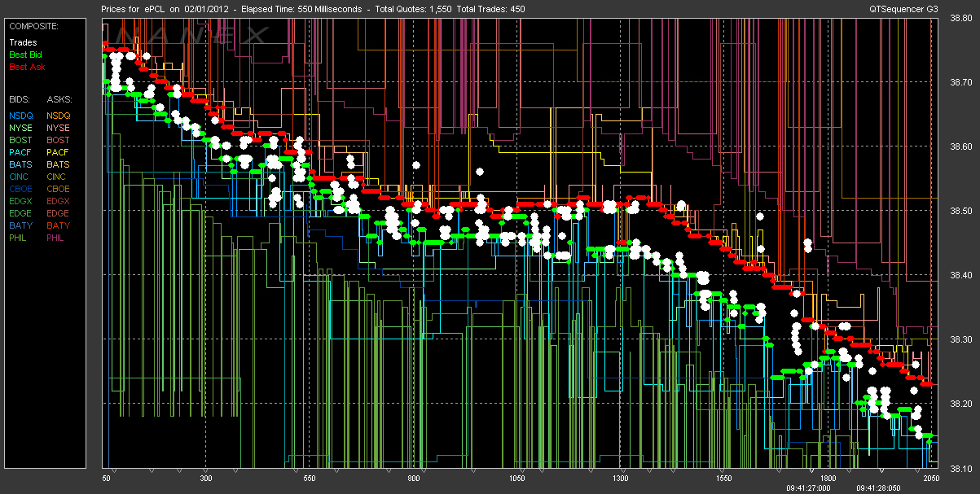Click the 1800 tick on time axis
The height and width of the screenshot is (494, 980).
click(828, 479)
